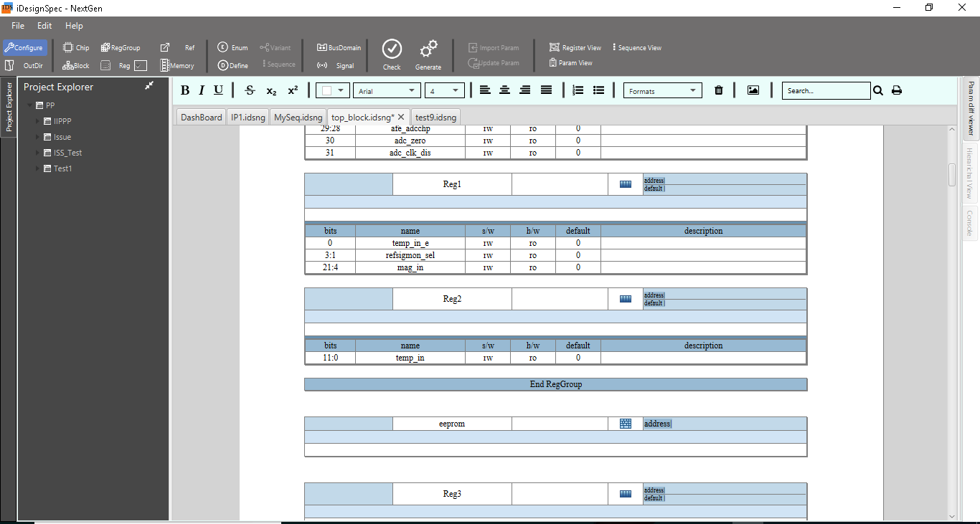Viewport: 980px width, 524px height.
Task: Toggle strikethrough formatting
Action: pos(250,90)
